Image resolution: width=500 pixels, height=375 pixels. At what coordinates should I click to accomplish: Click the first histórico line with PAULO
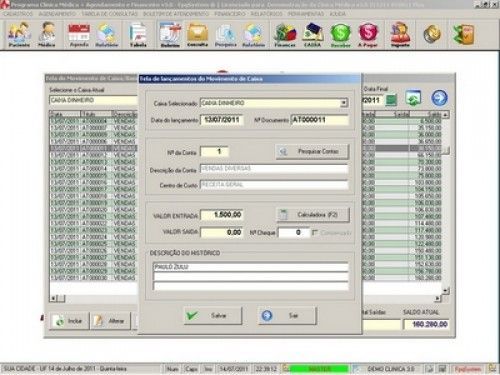point(251,267)
